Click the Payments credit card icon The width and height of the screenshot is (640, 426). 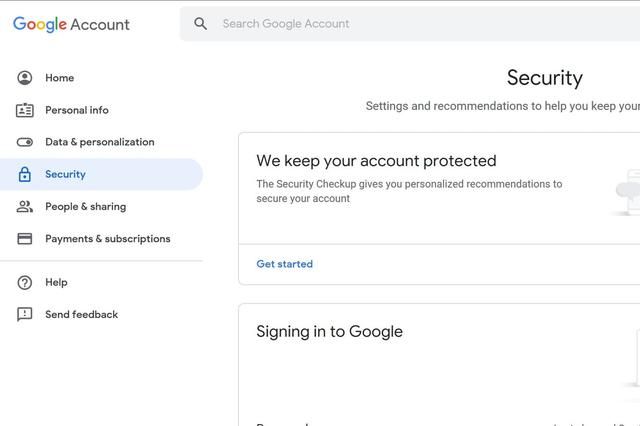(x=25, y=239)
